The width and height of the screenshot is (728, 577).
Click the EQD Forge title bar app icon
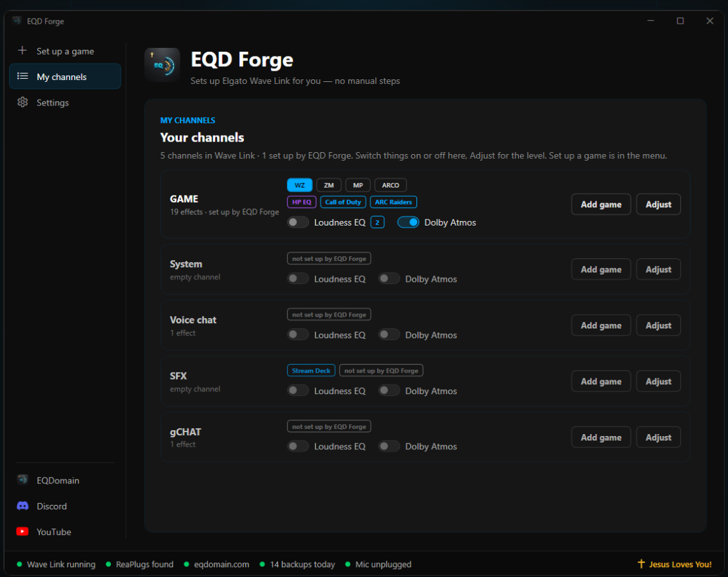click(16, 21)
